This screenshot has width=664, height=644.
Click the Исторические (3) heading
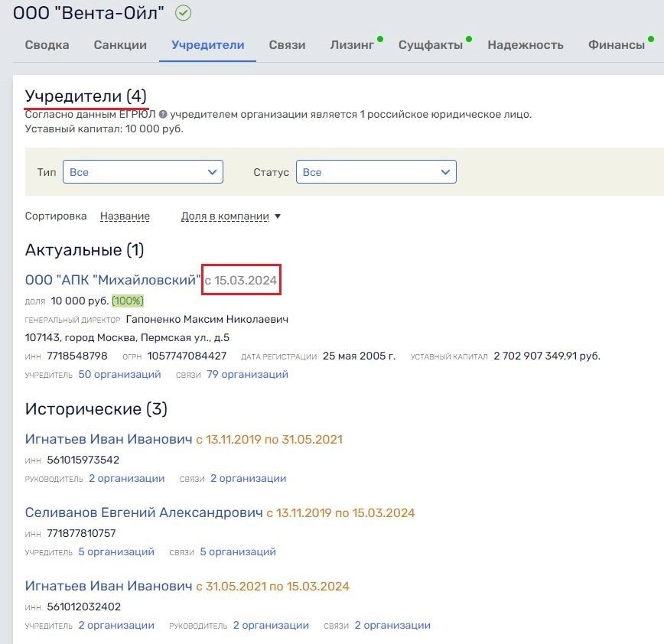pos(96,408)
